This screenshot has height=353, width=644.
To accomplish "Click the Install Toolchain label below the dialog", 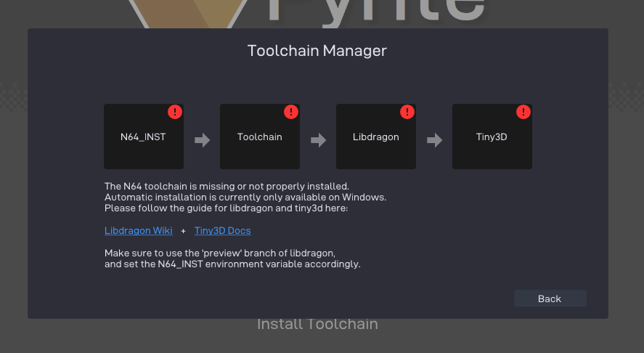I will [317, 324].
